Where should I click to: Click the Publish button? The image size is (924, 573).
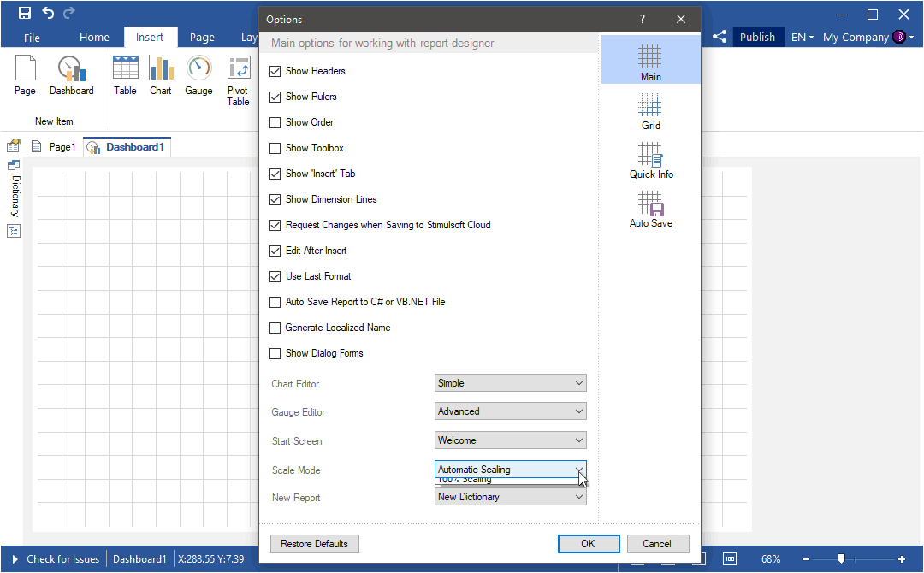pyautogui.click(x=757, y=37)
